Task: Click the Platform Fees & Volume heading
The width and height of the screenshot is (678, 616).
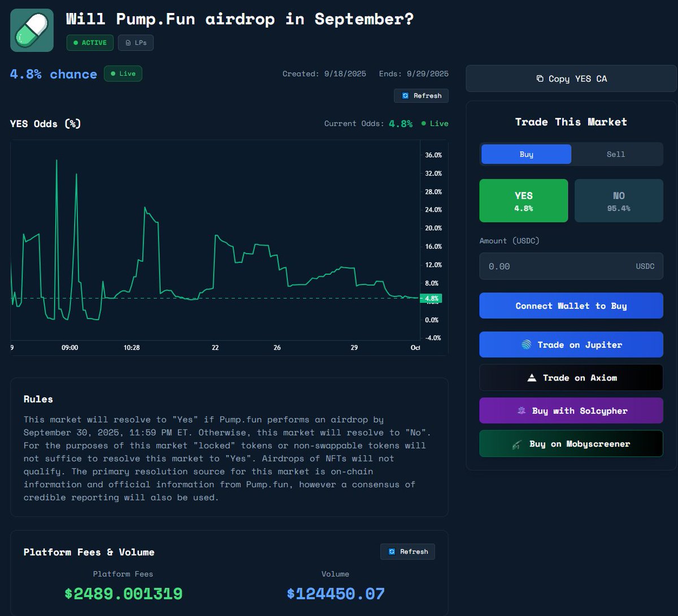Action: click(89, 552)
